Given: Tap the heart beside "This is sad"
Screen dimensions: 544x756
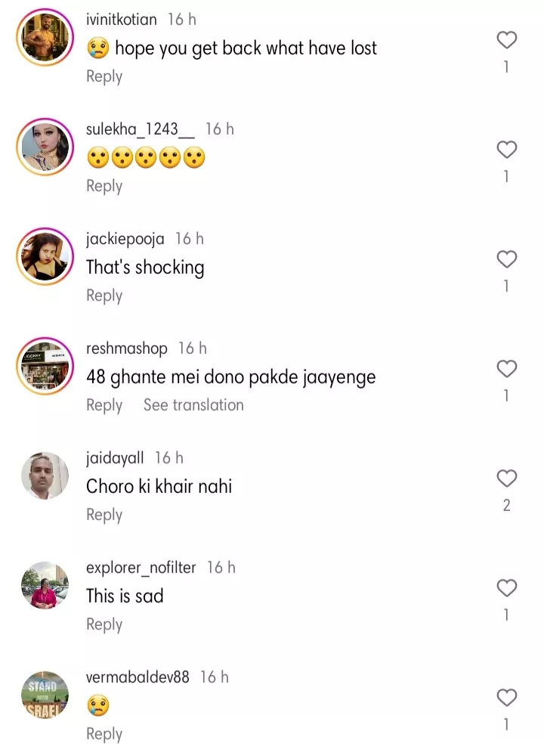Looking at the screenshot, I should tap(506, 588).
